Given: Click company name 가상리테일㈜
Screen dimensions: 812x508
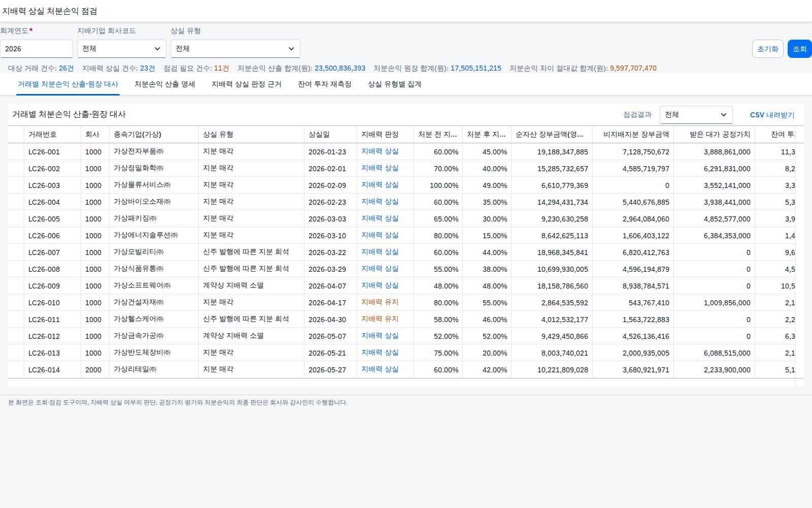Looking at the screenshot, I should coord(135,369).
